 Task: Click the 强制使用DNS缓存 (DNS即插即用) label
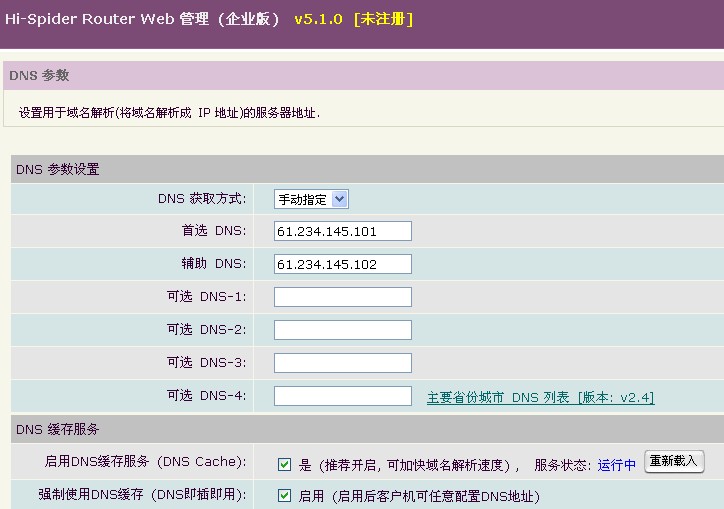tap(142, 494)
